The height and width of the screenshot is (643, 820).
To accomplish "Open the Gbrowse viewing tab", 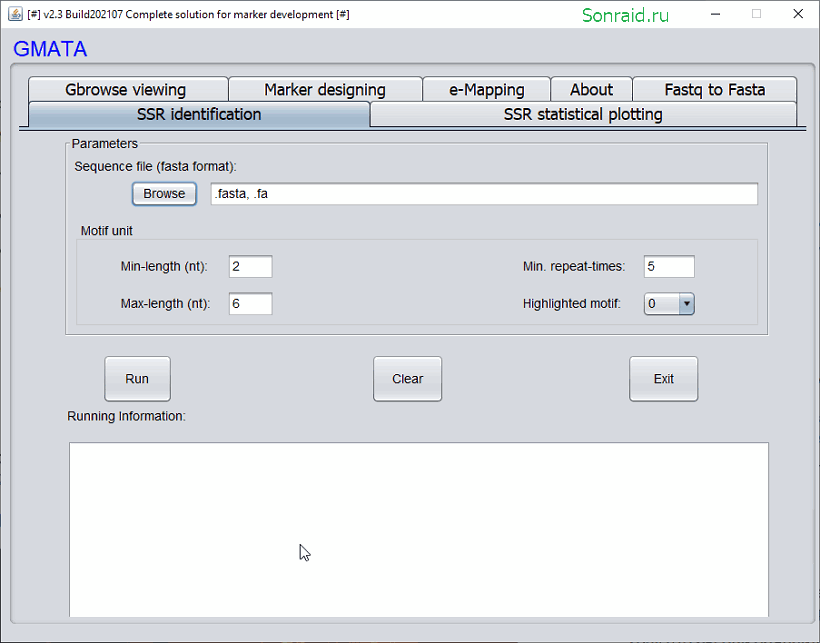I will click(128, 89).
